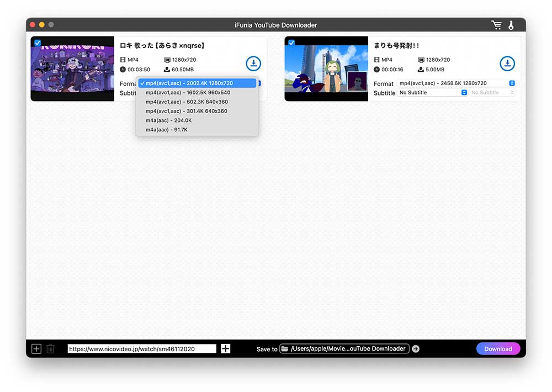Click the まりも号発射 video thumbnail
This screenshot has width=552, height=392.
pyautogui.click(x=326, y=69)
